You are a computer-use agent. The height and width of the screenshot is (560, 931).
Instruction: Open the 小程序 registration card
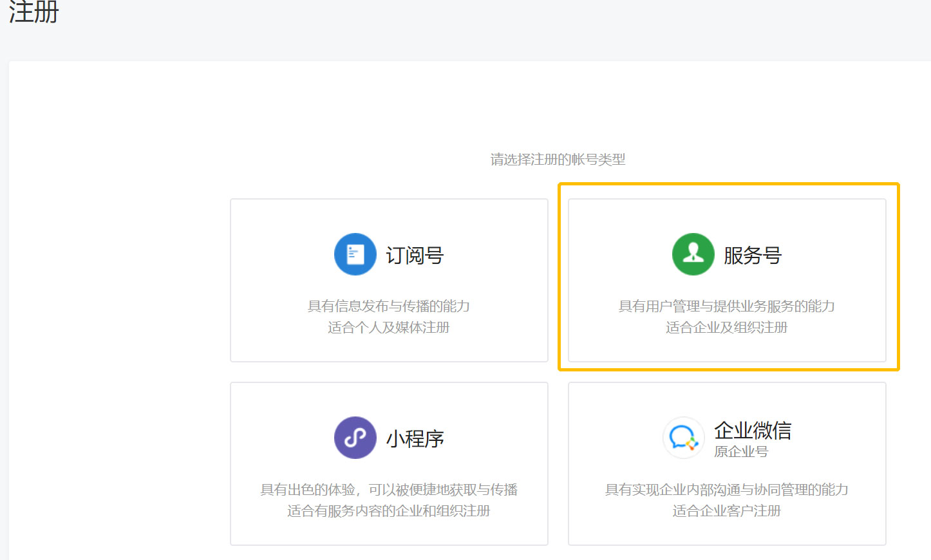tap(389, 463)
